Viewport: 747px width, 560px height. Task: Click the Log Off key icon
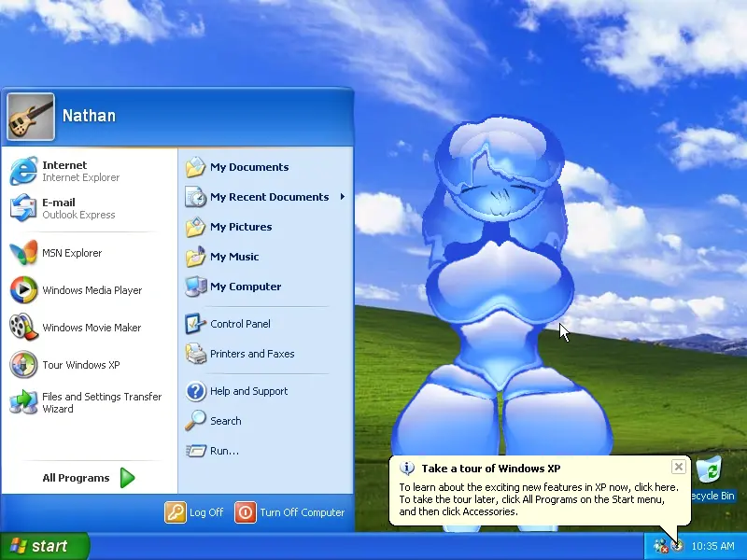[176, 512]
